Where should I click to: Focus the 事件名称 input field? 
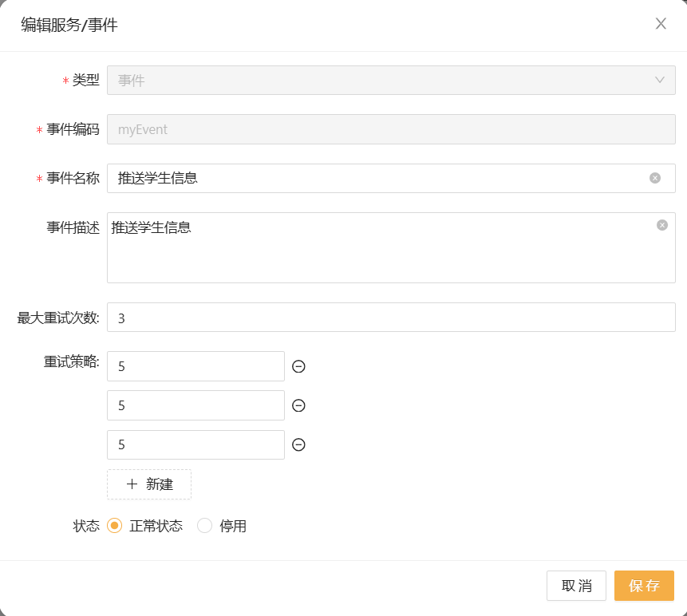click(x=391, y=178)
